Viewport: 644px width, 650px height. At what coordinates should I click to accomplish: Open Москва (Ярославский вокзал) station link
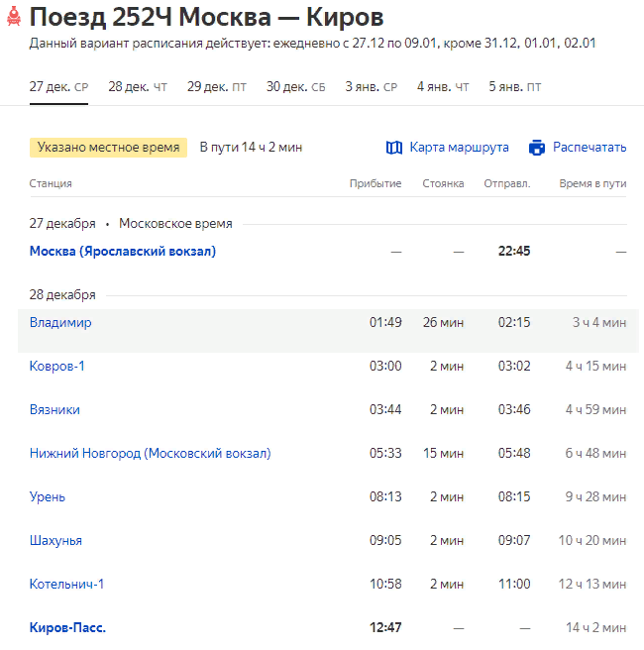pyautogui.click(x=123, y=252)
